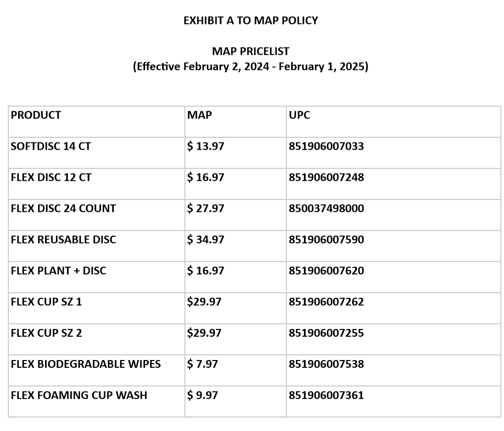Screen dimensions: 504x431
Task: Click the FLEX PLANT + DISC cell
Action: pyautogui.click(x=59, y=270)
